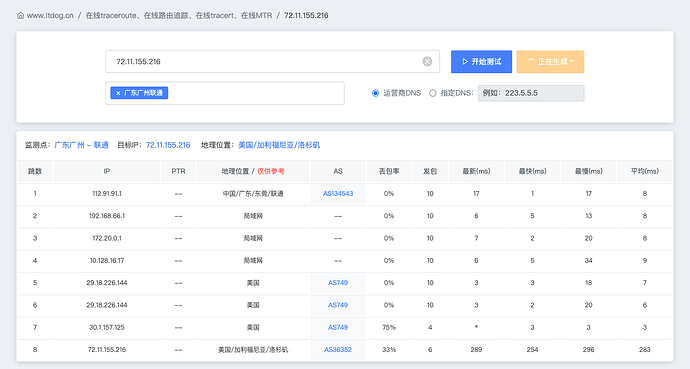Click the node selection box with 广东广州联通
The image size is (690, 369).
(225, 93)
